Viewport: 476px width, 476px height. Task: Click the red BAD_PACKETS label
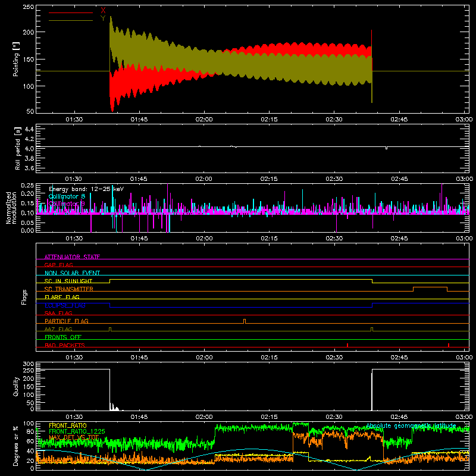pyautogui.click(x=65, y=345)
